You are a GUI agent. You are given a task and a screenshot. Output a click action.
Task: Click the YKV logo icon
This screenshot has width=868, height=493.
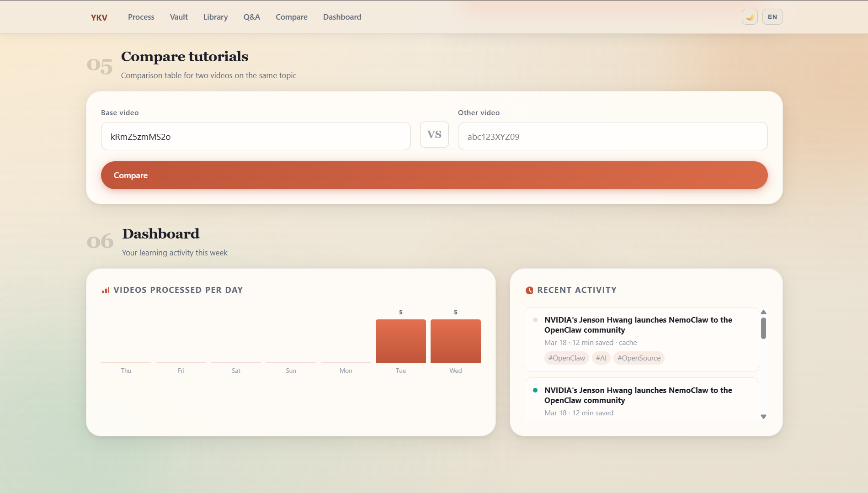[x=99, y=17]
